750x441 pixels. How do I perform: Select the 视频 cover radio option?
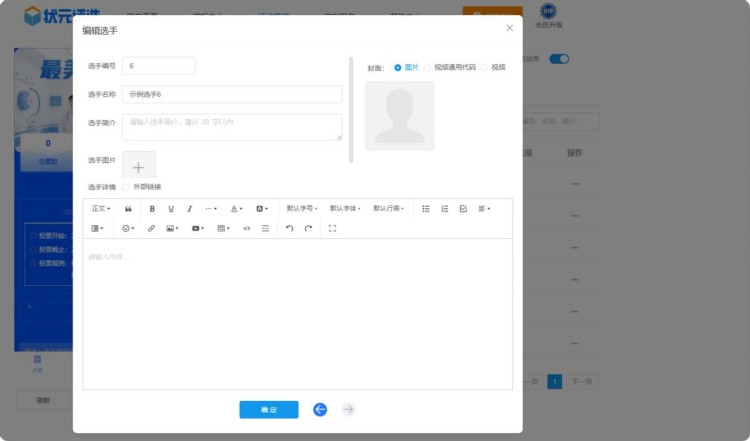click(485, 67)
